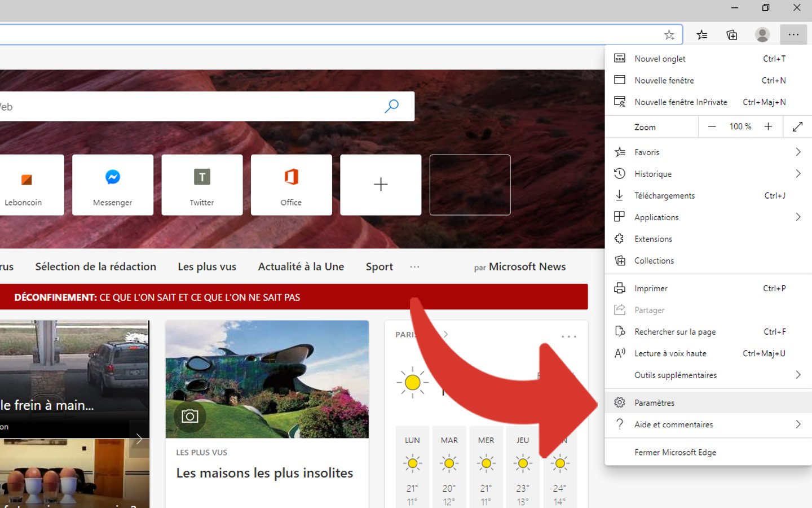Expand the PARIS weather location chevron
The width and height of the screenshot is (812, 508).
tap(445, 335)
